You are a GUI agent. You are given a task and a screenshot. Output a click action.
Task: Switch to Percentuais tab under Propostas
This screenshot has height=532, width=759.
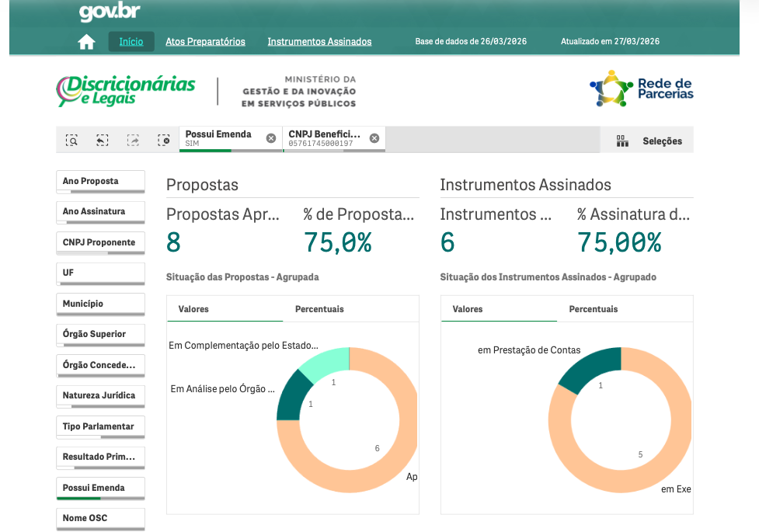[x=319, y=309]
